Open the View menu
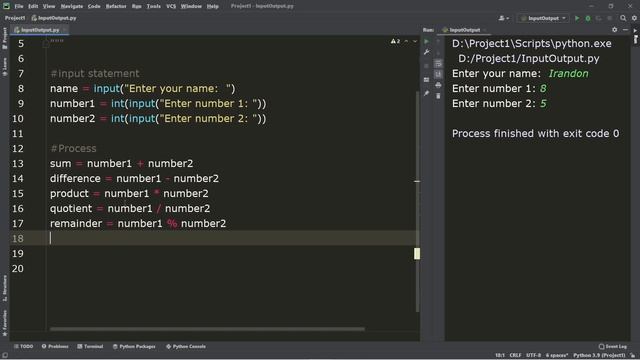 point(49,6)
